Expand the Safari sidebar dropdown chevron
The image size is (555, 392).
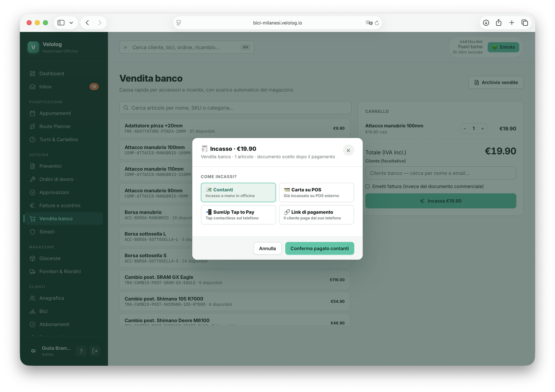(71, 23)
